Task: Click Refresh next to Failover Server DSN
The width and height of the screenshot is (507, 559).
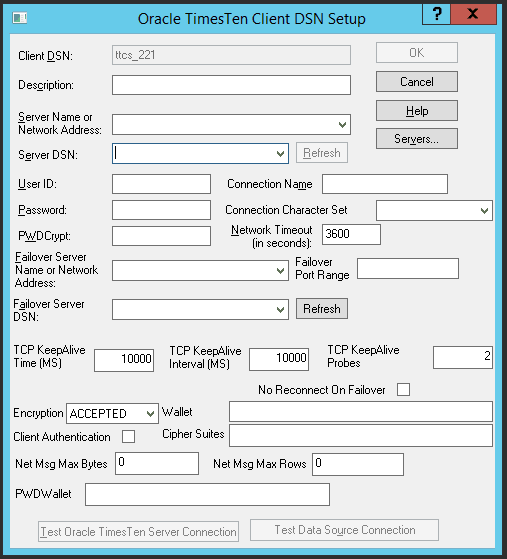Action: (322, 309)
